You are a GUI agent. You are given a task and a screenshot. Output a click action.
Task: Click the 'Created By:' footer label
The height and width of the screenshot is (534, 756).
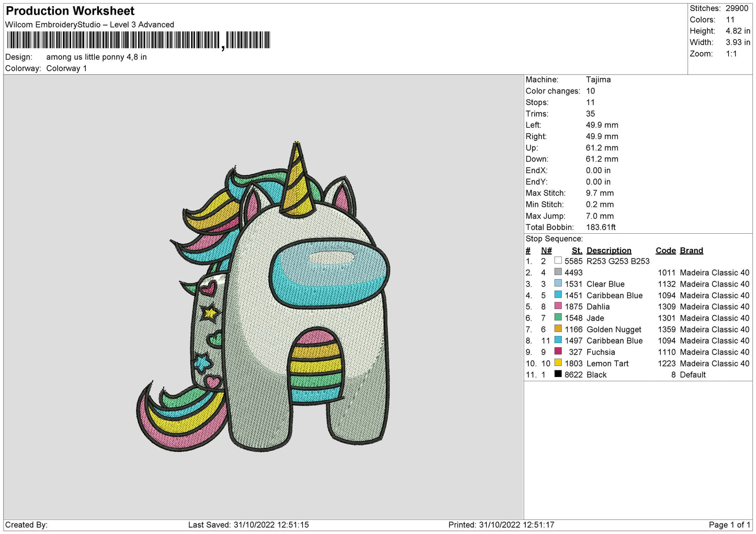point(26,525)
